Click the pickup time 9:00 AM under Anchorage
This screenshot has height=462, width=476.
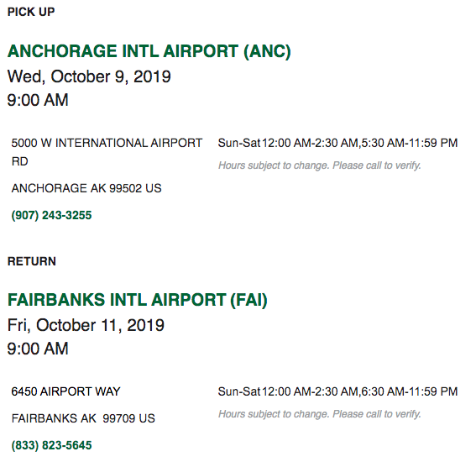click(x=38, y=100)
